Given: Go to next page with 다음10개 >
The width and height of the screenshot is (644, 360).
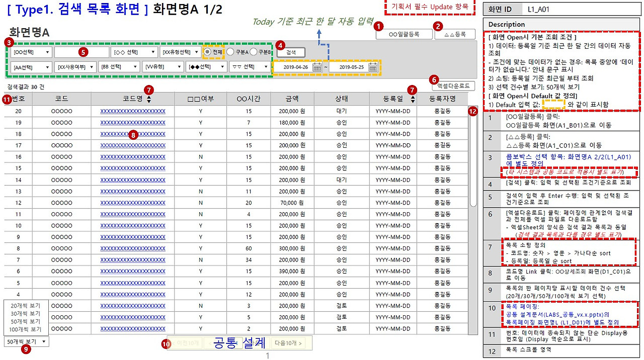Looking at the screenshot, I should 289,343.
